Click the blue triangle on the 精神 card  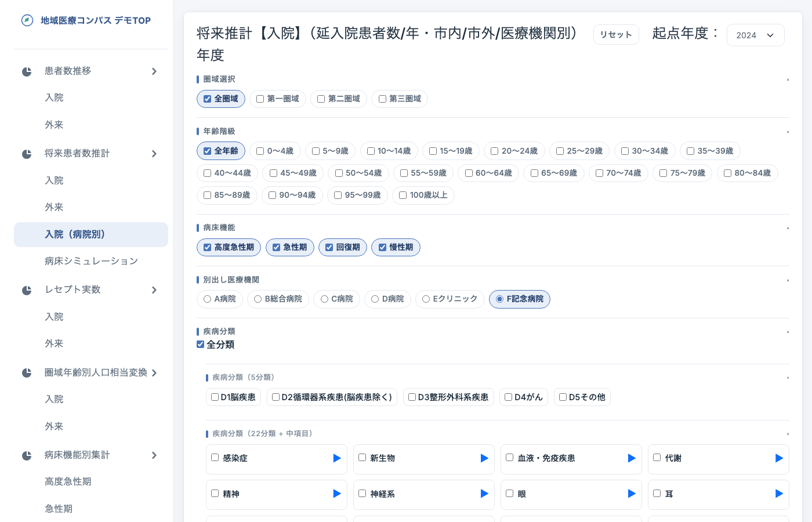[337, 494]
